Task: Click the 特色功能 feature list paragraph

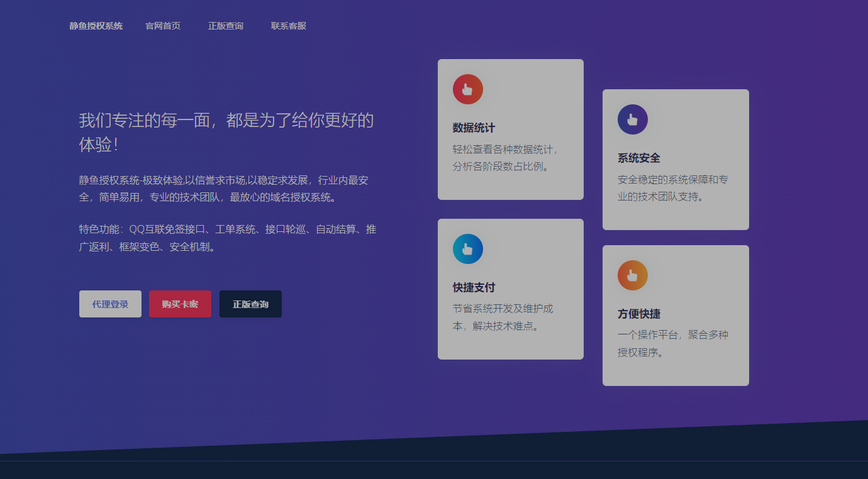Action: (x=227, y=238)
